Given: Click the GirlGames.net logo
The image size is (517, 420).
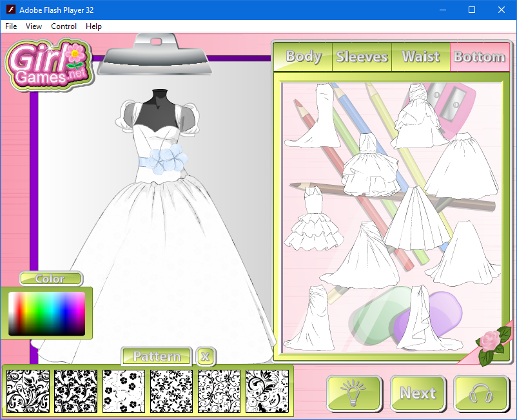Looking at the screenshot, I should [49, 65].
